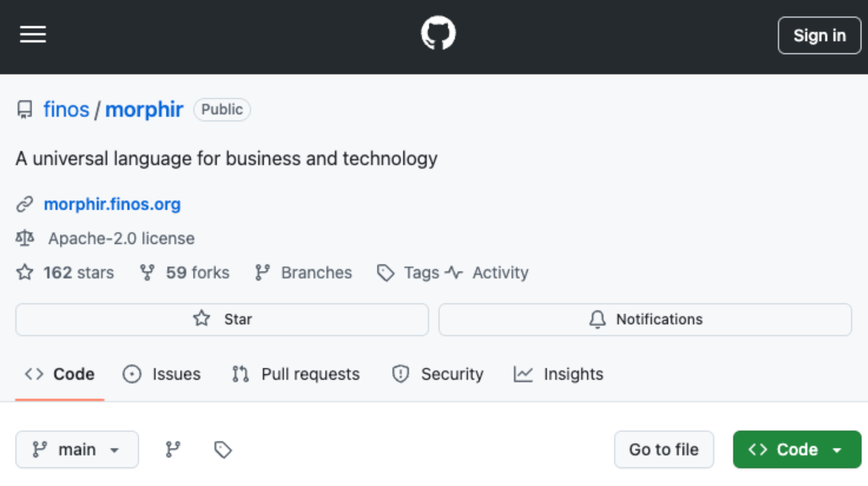Switch to the Issues tab

click(x=161, y=374)
